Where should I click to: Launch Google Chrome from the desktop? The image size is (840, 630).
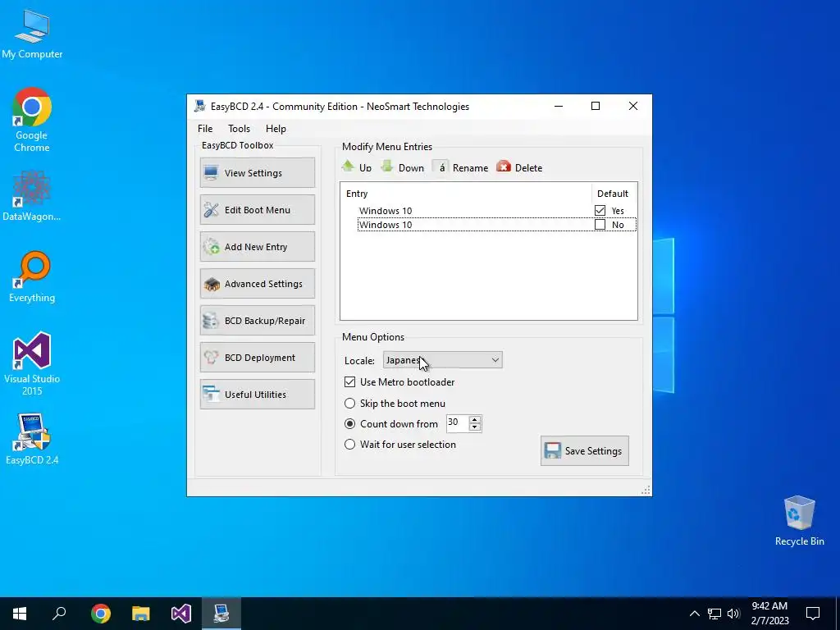point(32,120)
